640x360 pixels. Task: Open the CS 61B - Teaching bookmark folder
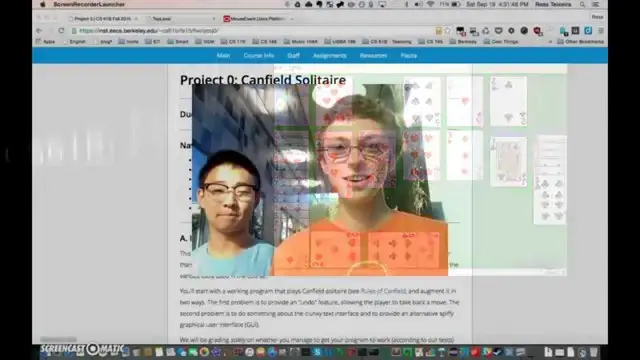pos(387,42)
